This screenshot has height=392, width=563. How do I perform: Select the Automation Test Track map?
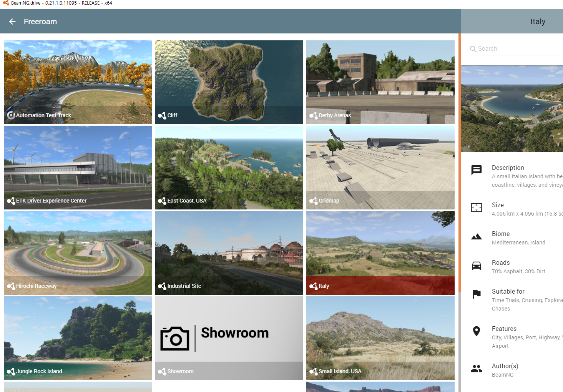[78, 82]
